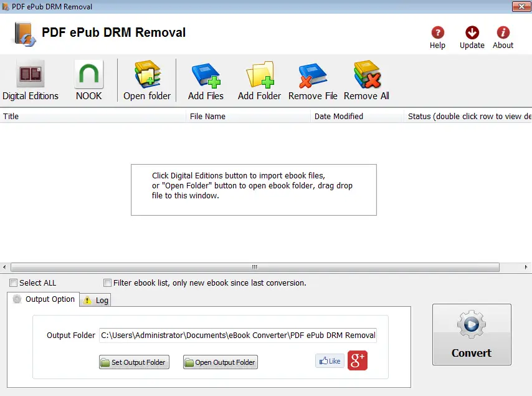The width and height of the screenshot is (532, 396).
Task: Switch to the Output Option tab
Action: pos(44,299)
